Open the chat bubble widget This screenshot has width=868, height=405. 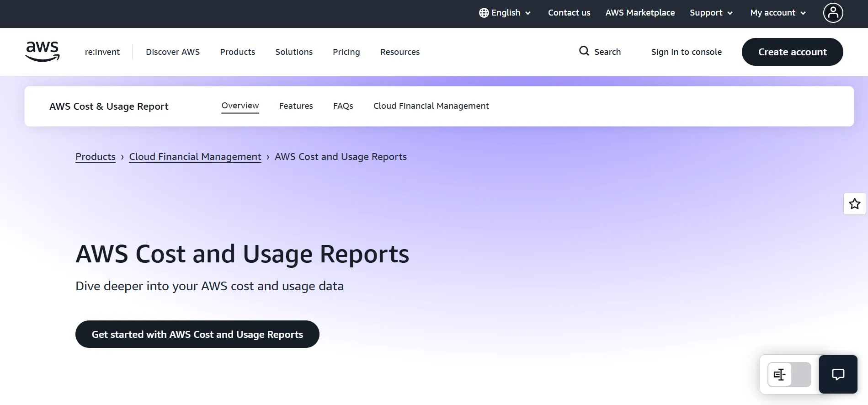pyautogui.click(x=838, y=374)
